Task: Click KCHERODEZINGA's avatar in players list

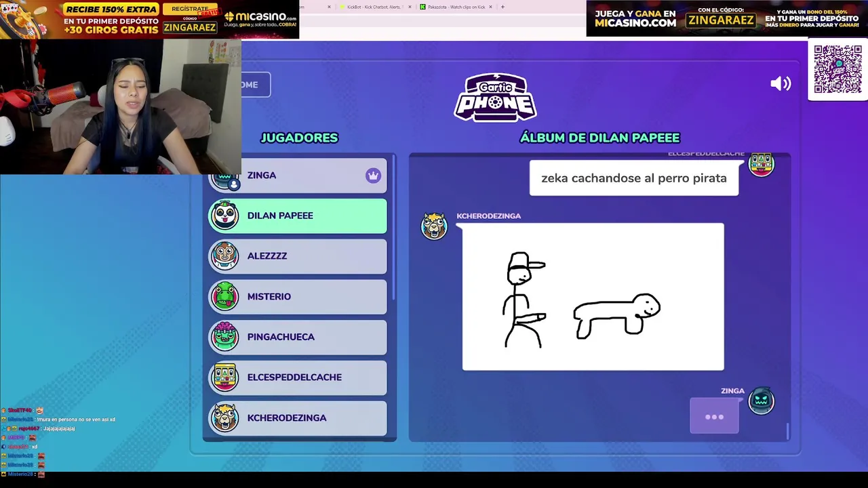Action: 224,418
